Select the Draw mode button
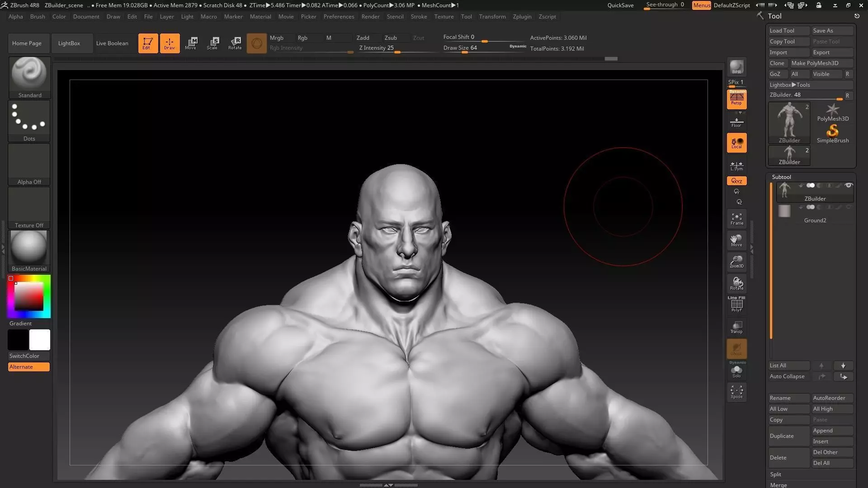This screenshot has height=488, width=868. pyautogui.click(x=170, y=43)
